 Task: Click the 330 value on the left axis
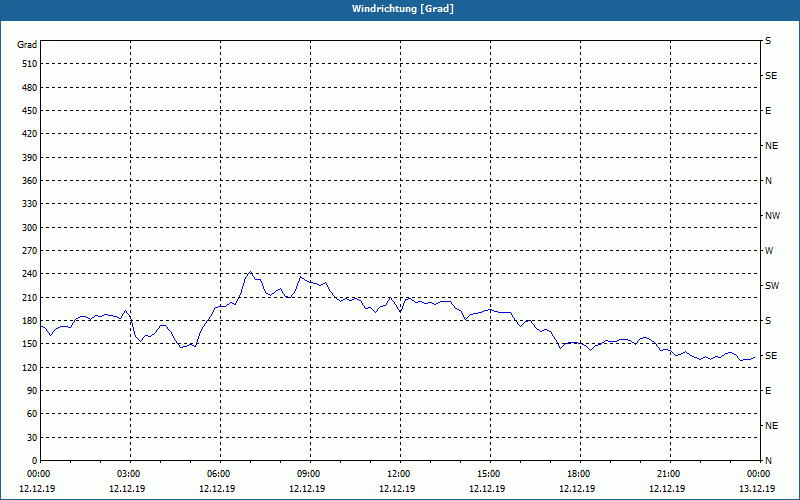point(30,204)
